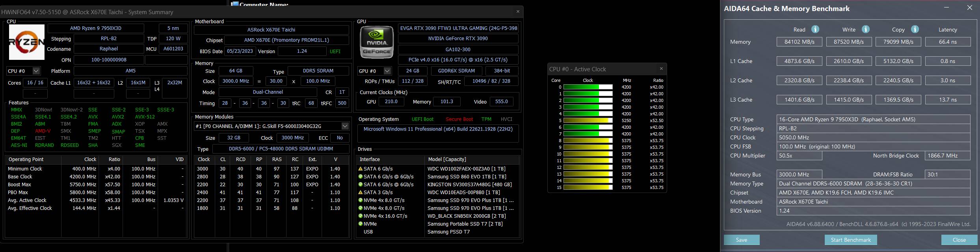Open the GPU #0 selector dropdown
980x252 pixels.
[387, 71]
